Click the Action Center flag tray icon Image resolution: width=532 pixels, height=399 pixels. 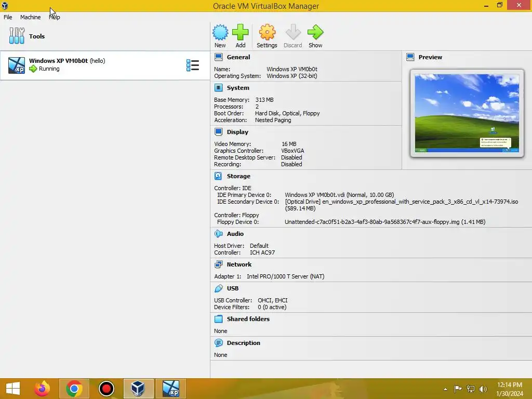point(458,389)
